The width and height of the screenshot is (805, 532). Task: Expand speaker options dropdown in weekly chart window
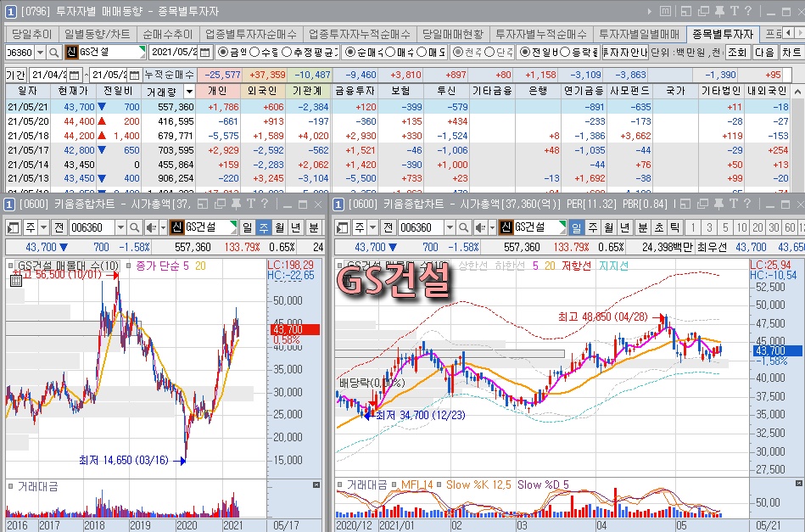(x=163, y=227)
